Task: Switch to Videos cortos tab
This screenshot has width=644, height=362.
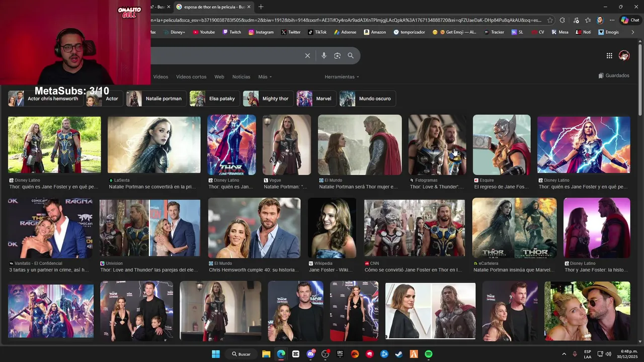Action: 191,77
